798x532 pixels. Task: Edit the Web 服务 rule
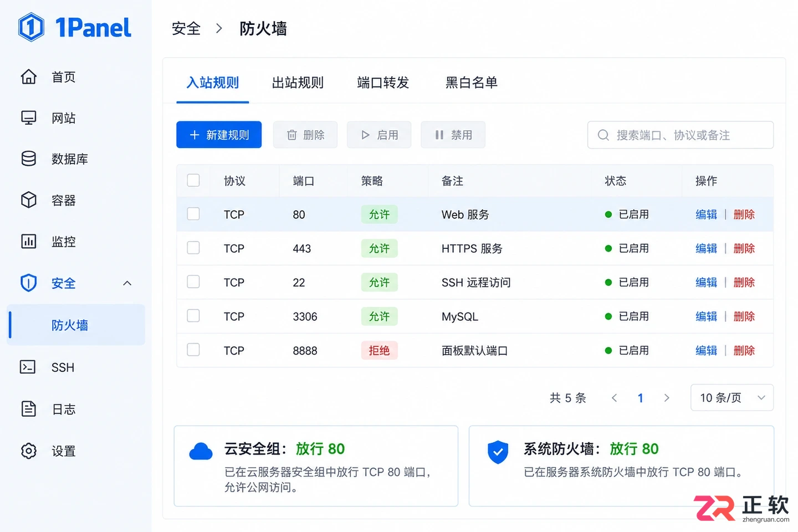coord(706,214)
